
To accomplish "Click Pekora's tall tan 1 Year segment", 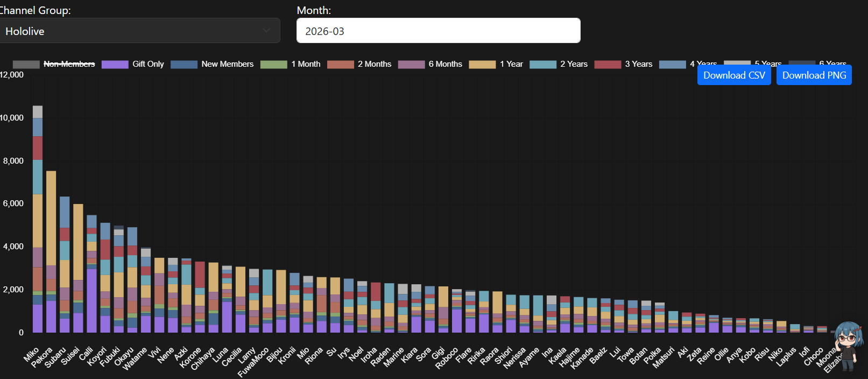I will click(x=51, y=218).
